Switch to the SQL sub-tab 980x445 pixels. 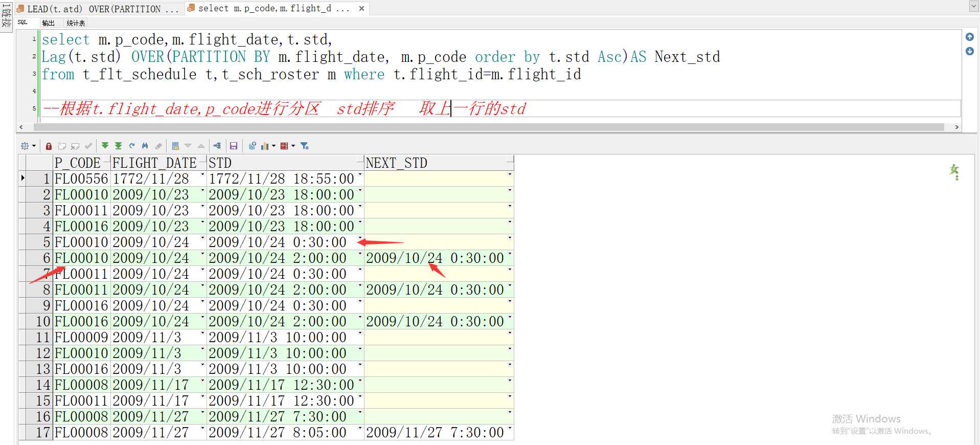(x=22, y=23)
